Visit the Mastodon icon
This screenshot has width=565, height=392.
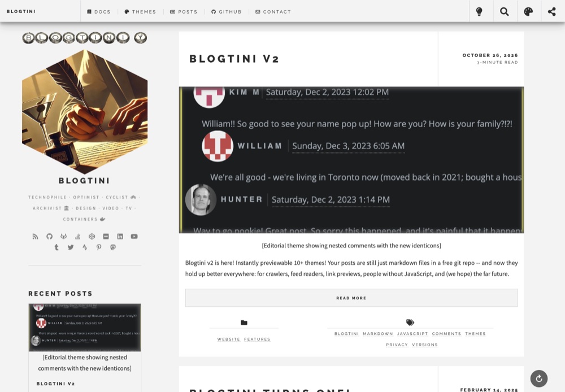(113, 247)
